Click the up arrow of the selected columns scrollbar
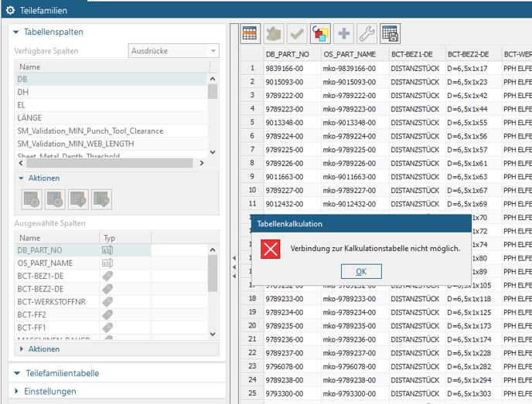Viewport: 532px width, 404px height. (213, 250)
